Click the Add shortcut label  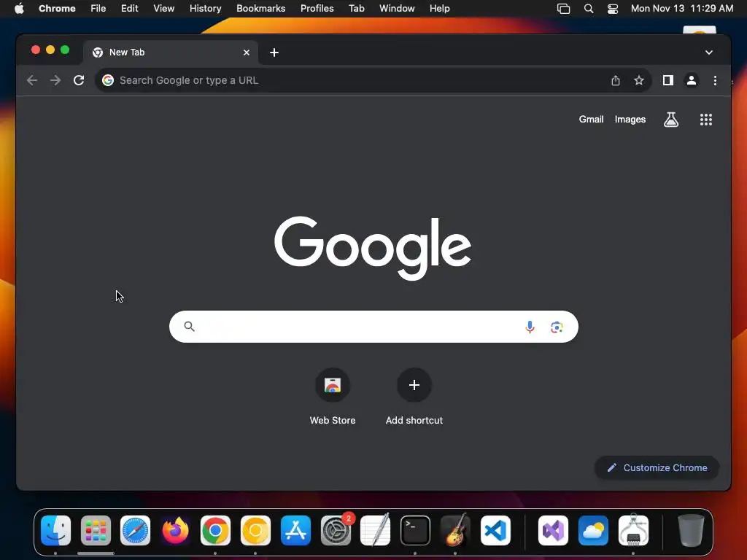point(414,421)
